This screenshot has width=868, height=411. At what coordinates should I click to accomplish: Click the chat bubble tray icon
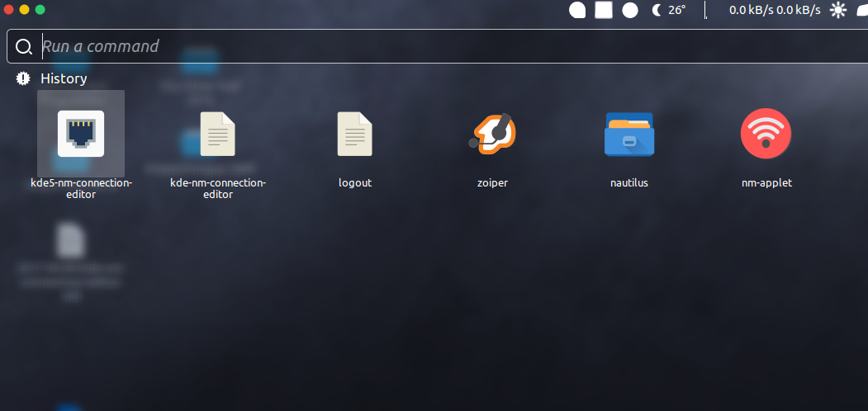577,10
